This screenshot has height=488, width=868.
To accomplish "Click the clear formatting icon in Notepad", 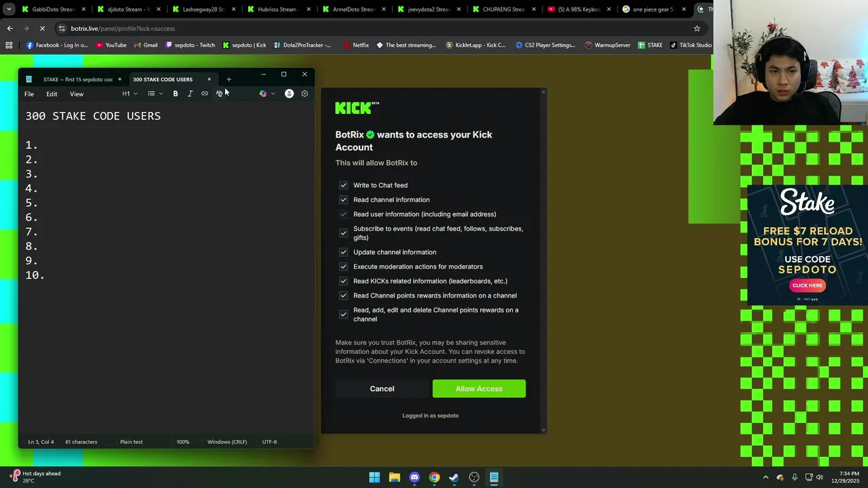I will coord(219,94).
